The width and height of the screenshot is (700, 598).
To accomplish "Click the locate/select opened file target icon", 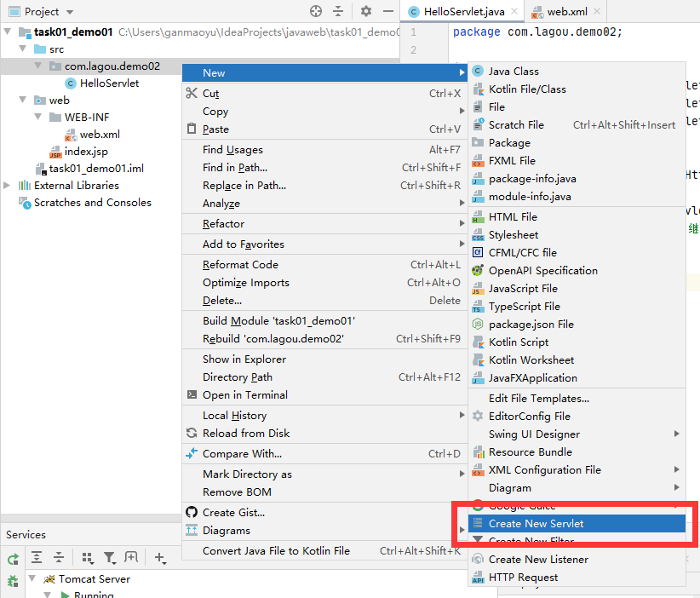I will (x=316, y=11).
